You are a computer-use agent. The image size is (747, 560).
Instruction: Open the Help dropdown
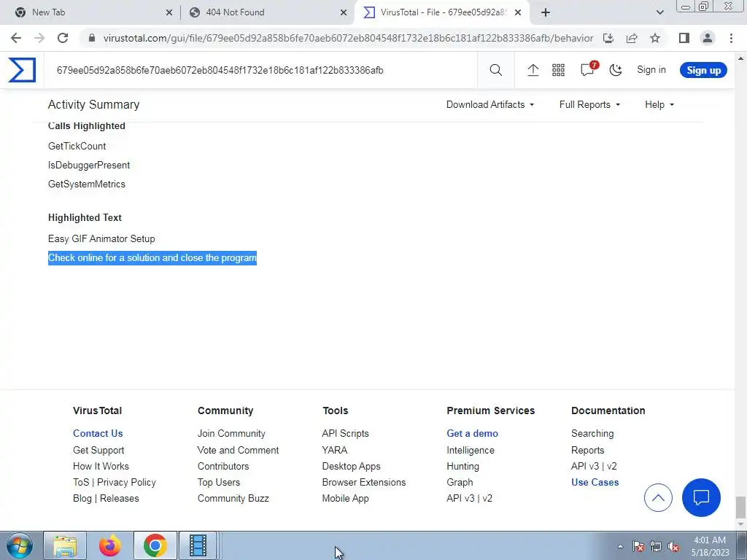(x=659, y=105)
